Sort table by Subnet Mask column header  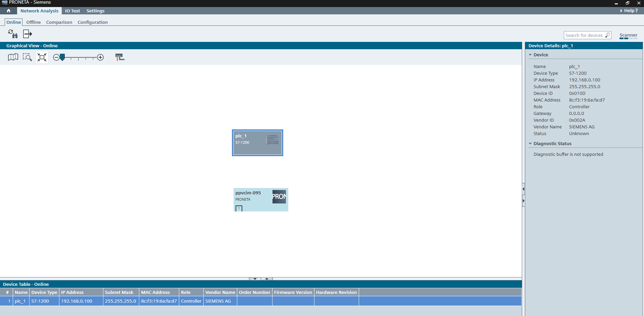tap(121, 292)
